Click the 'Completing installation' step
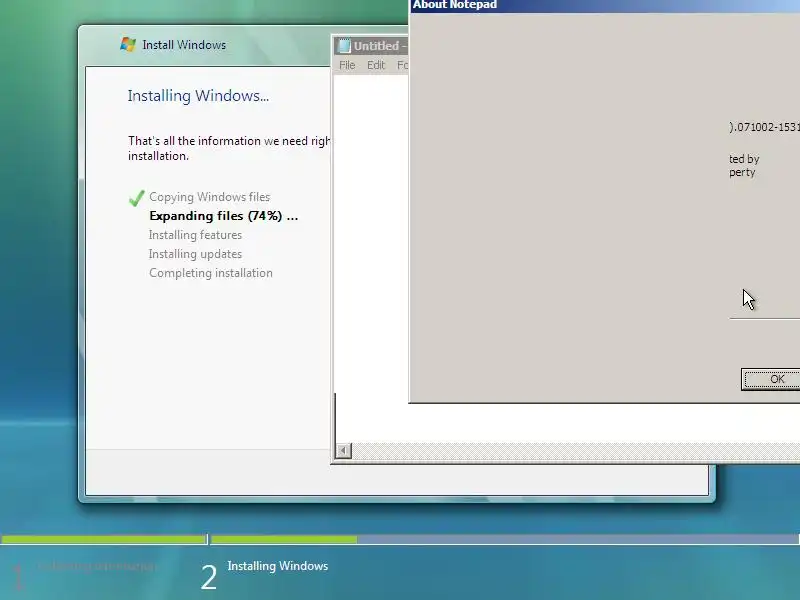This screenshot has width=800, height=600. [x=211, y=273]
